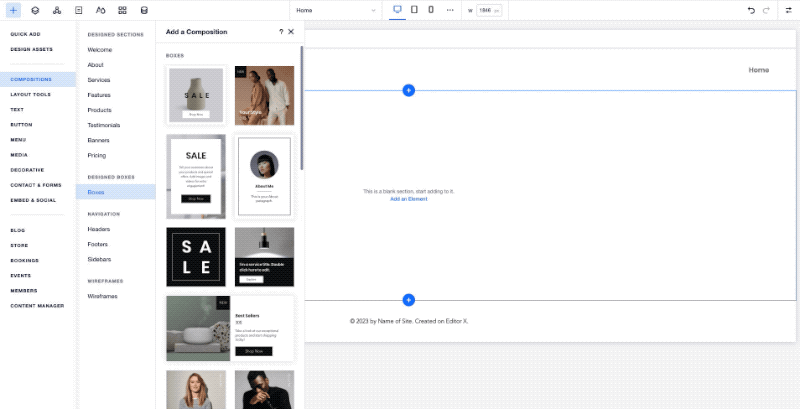Open breakpoints more options dots

coord(450,10)
